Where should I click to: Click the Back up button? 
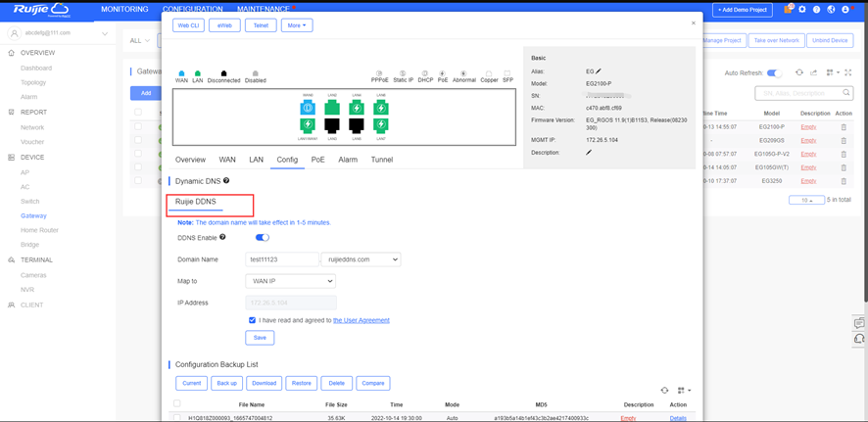click(x=227, y=383)
